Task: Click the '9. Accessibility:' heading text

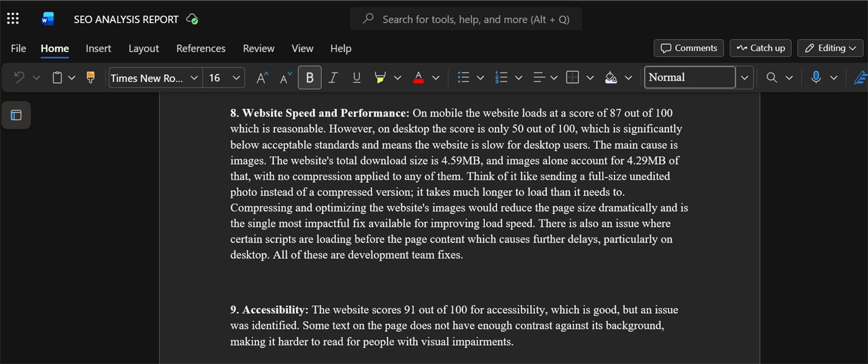Action: coord(269,309)
